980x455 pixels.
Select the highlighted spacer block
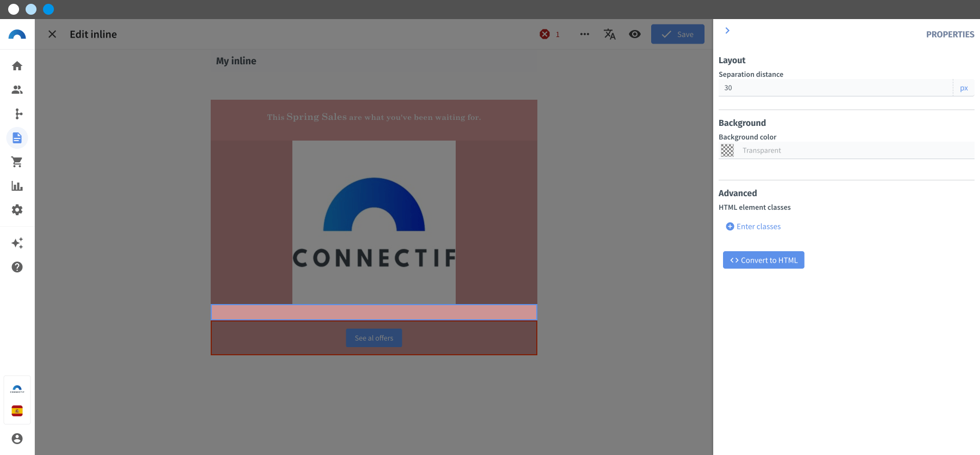pyautogui.click(x=374, y=312)
